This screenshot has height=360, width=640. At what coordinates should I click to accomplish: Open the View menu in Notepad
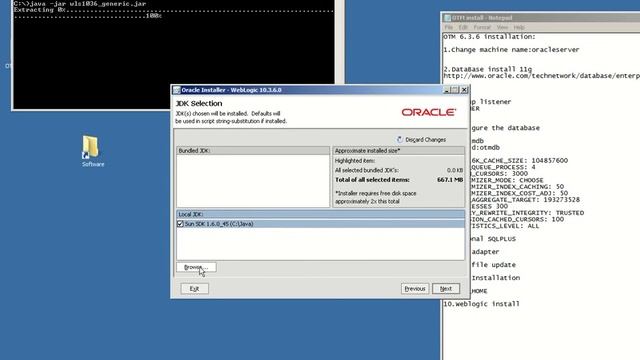(x=502, y=27)
